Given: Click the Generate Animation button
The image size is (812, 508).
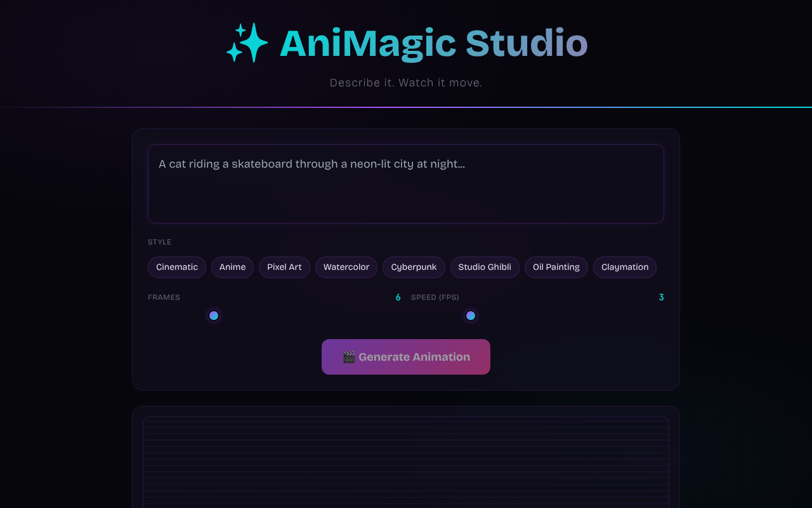Looking at the screenshot, I should coord(406,357).
